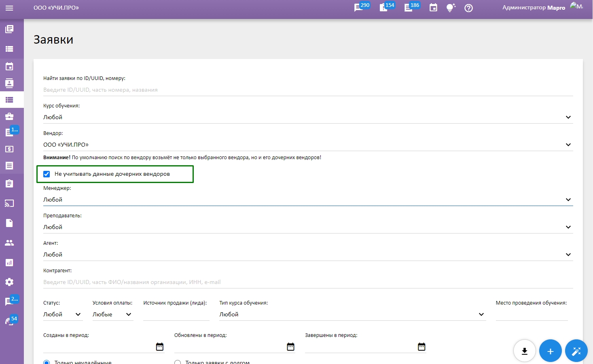The image size is (593, 364).
Task: Open the sidebar chart report icon
Action: click(x=9, y=263)
